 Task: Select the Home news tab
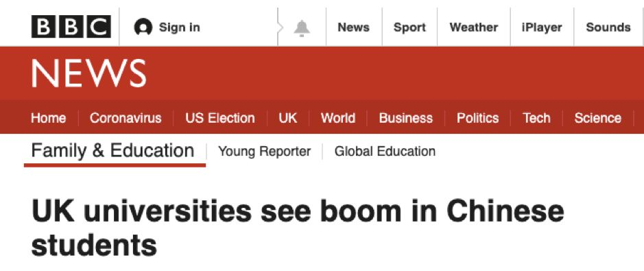49,118
